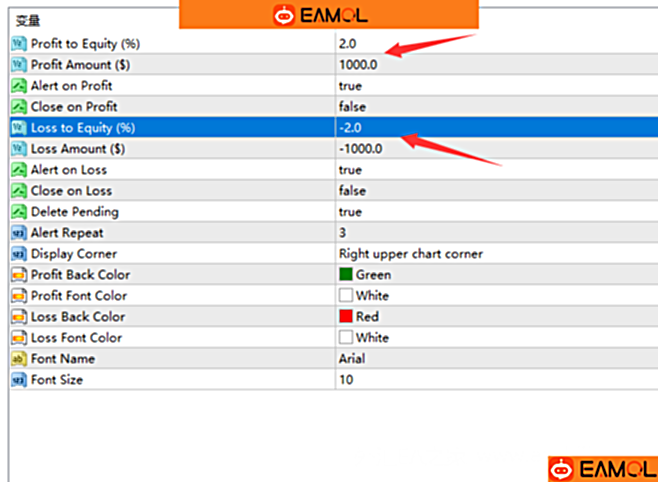658x482 pixels.
Task: Click the Font Size integer icon
Action: click(18, 380)
